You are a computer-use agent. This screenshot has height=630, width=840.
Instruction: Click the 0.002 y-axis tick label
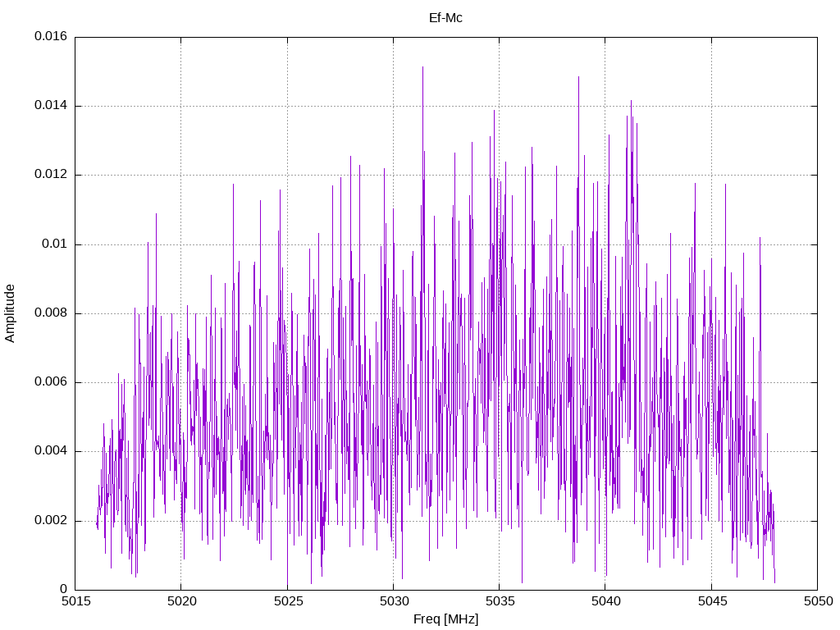[51, 521]
